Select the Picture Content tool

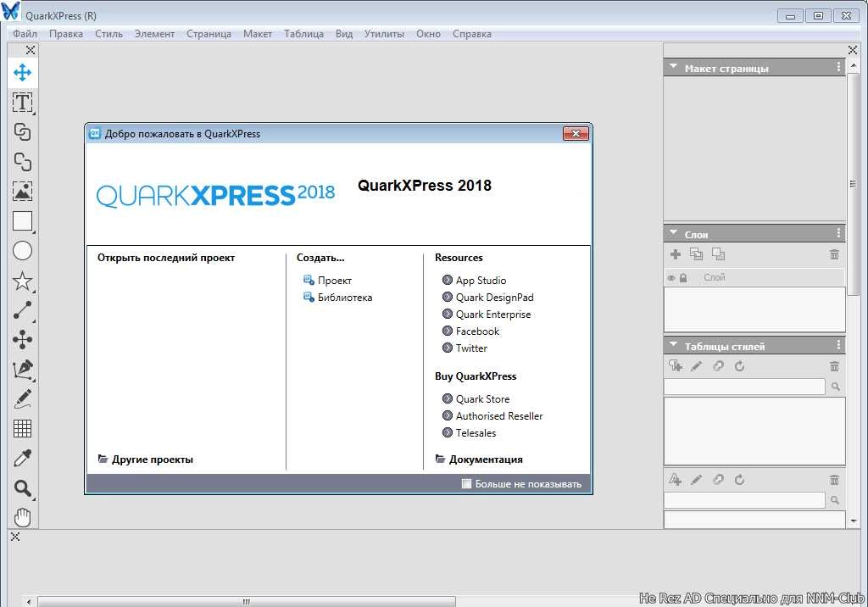click(22, 191)
